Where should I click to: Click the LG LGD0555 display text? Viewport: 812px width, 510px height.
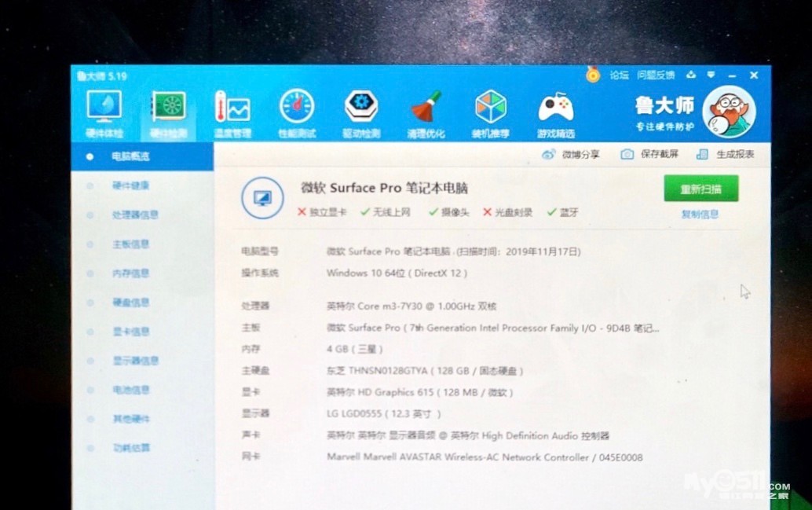pos(384,413)
